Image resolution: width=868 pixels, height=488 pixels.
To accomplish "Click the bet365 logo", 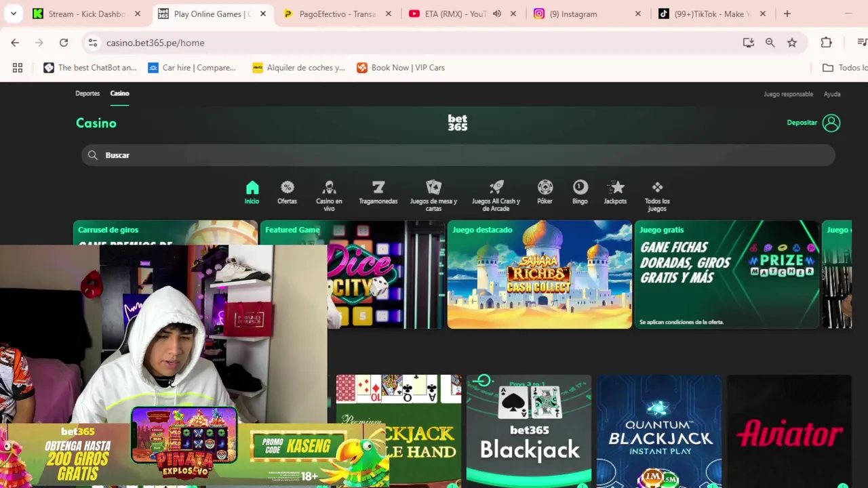I will (x=458, y=123).
